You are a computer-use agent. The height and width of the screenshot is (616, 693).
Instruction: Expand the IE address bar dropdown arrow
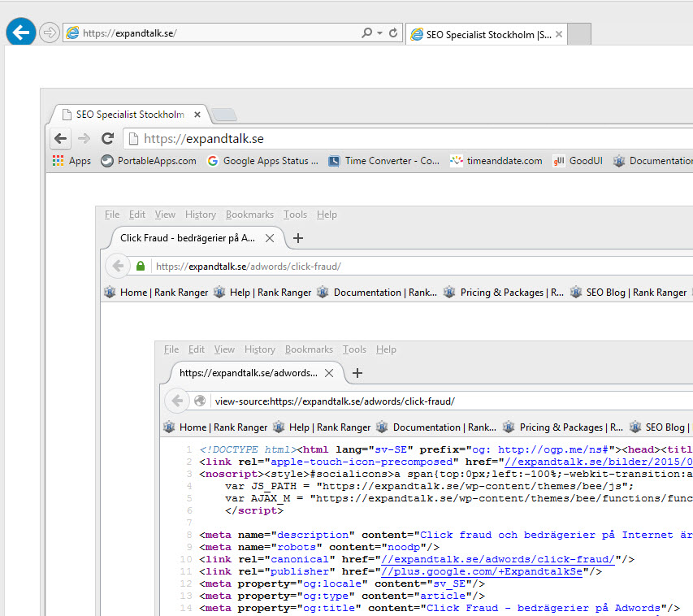coord(379,33)
